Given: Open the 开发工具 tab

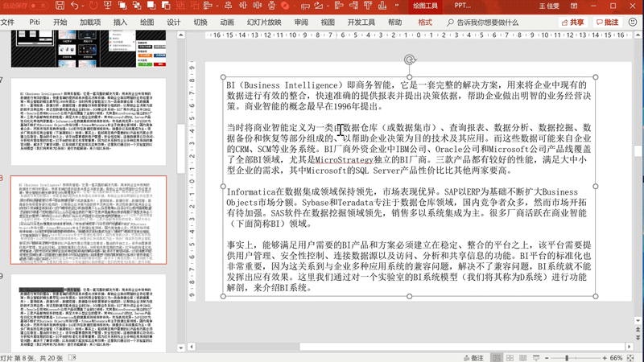Looking at the screenshot, I should (x=361, y=23).
